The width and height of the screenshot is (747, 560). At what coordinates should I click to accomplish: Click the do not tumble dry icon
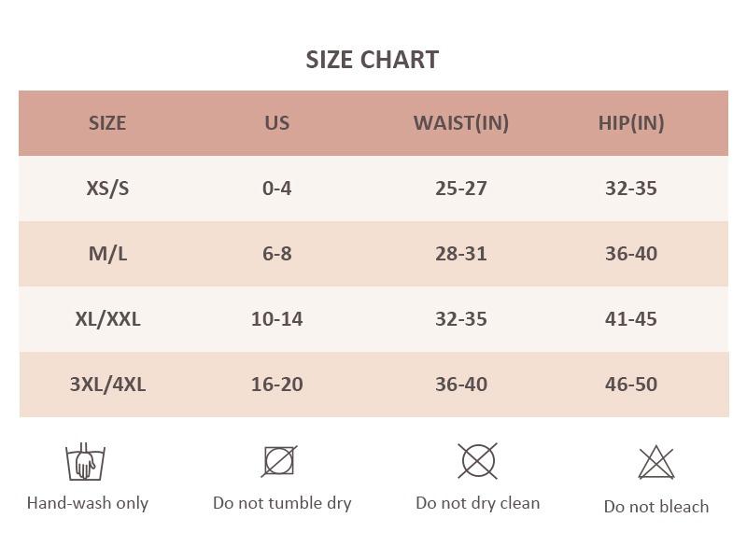279,461
